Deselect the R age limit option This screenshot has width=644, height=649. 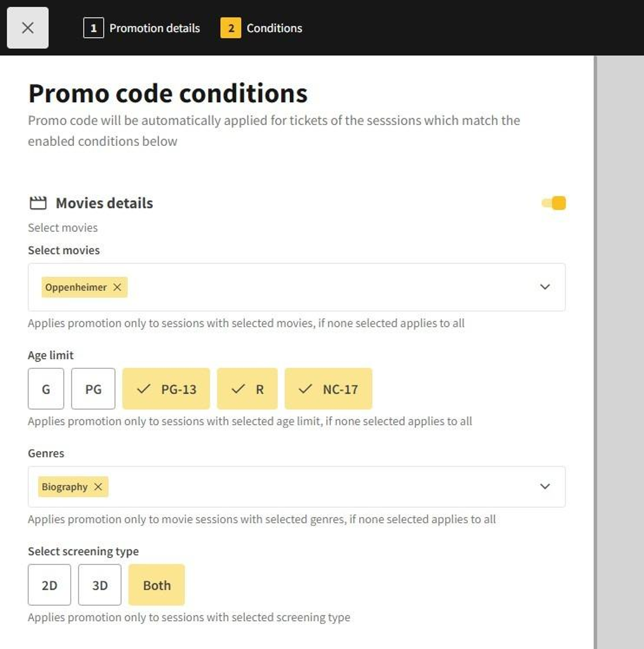tap(247, 389)
